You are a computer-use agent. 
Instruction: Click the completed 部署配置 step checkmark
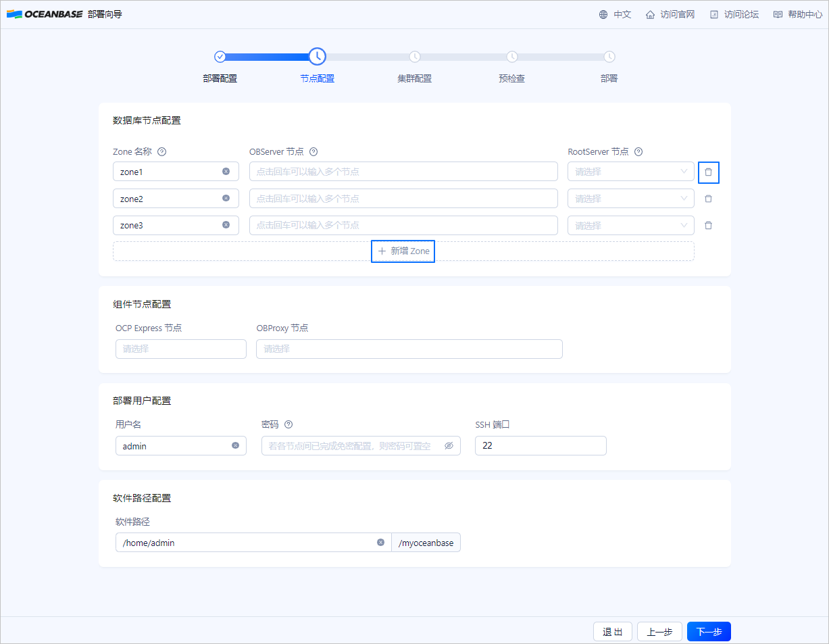tap(220, 57)
